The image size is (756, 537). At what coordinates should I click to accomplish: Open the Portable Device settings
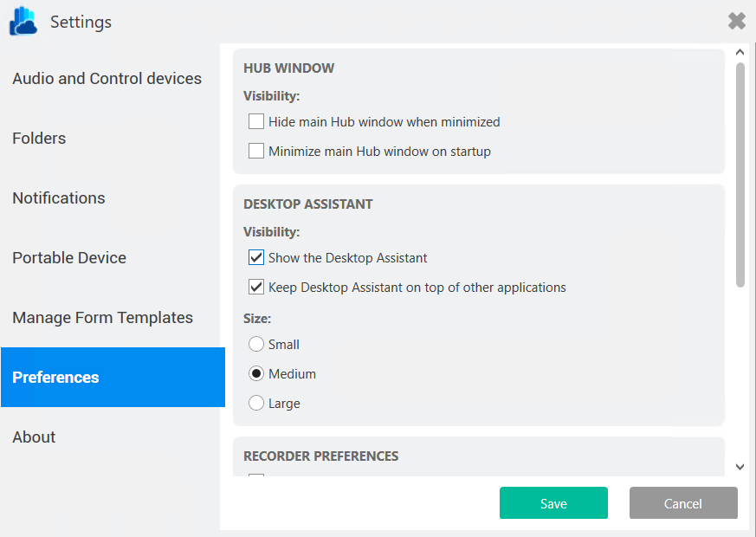(69, 257)
